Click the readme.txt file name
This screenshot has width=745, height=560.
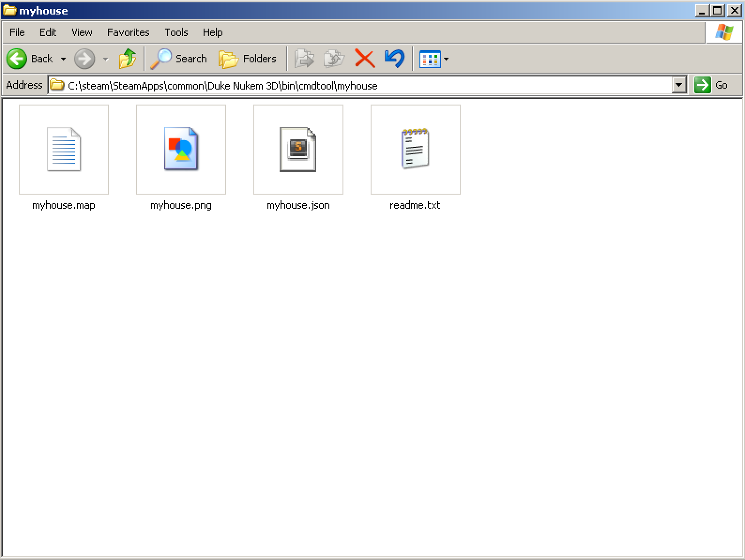tap(415, 205)
